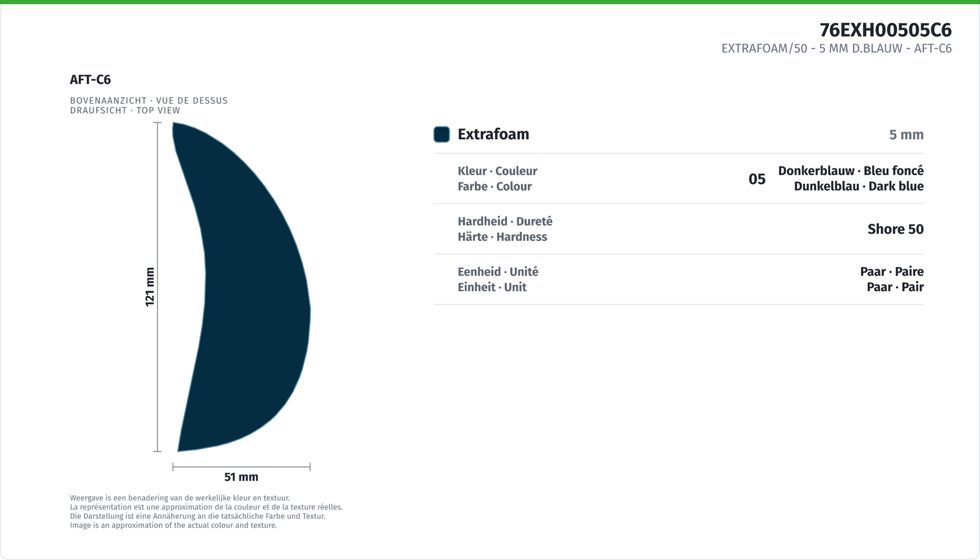Click the colour code 05
The image size is (980, 560).
tap(757, 179)
